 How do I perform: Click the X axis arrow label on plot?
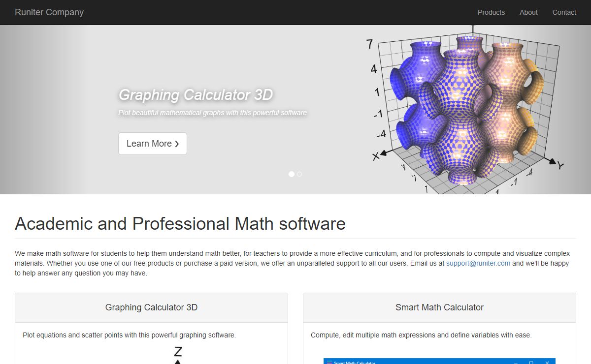[x=376, y=156]
